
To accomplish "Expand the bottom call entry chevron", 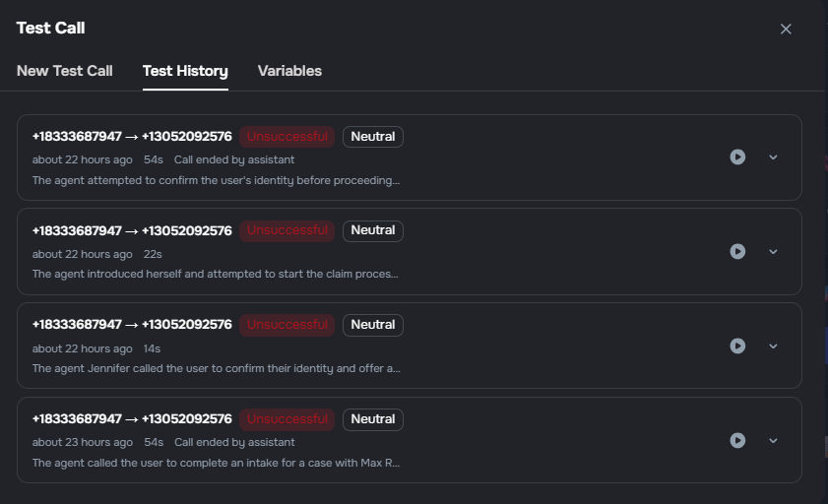I will tap(773, 440).
